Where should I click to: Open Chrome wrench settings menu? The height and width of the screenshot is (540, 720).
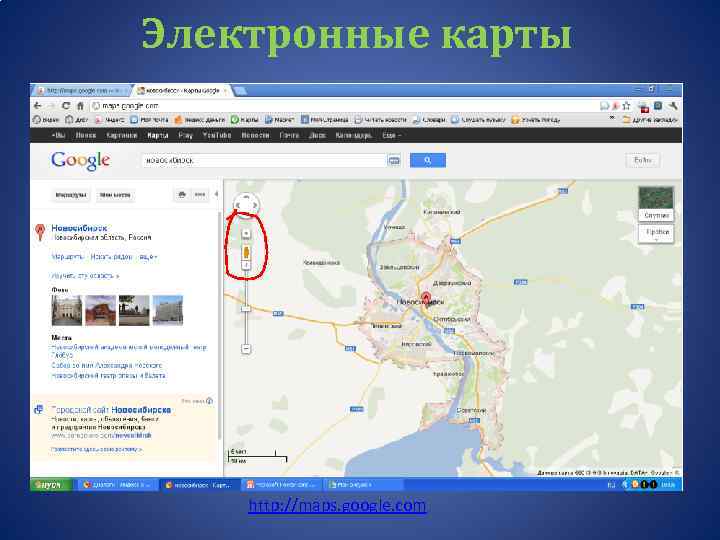pyautogui.click(x=673, y=106)
